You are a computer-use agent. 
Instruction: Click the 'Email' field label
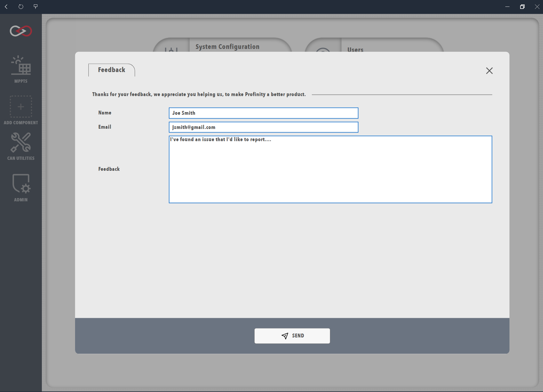pos(105,127)
